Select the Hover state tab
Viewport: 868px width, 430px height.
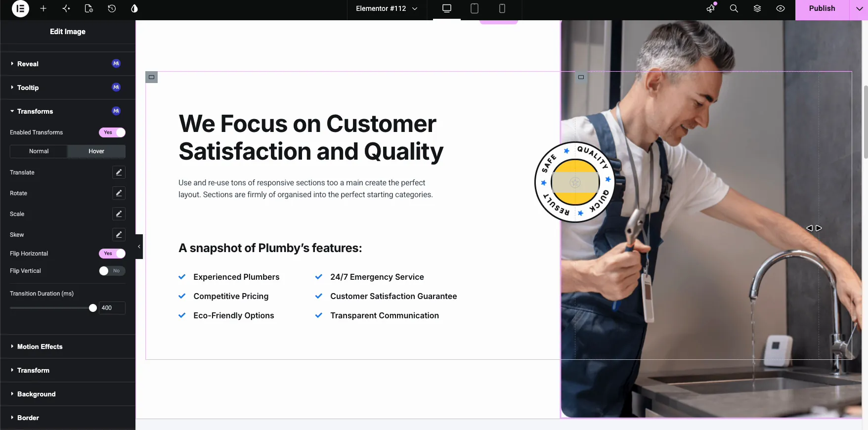tap(96, 151)
